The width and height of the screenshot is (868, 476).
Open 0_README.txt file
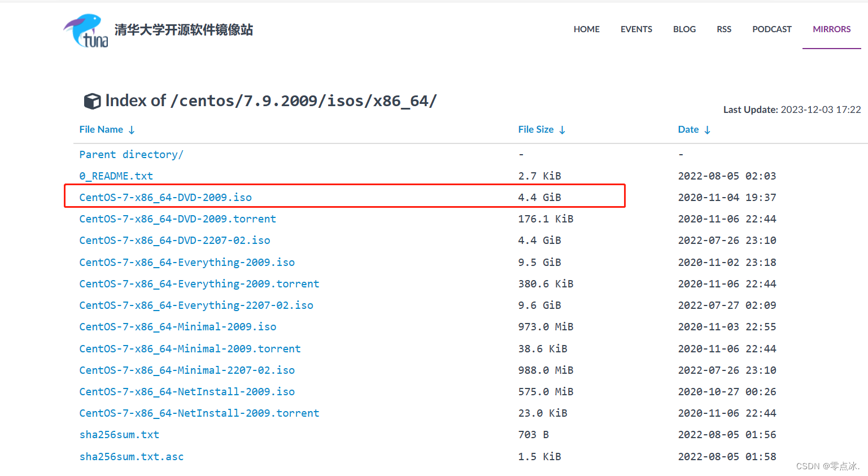116,176
